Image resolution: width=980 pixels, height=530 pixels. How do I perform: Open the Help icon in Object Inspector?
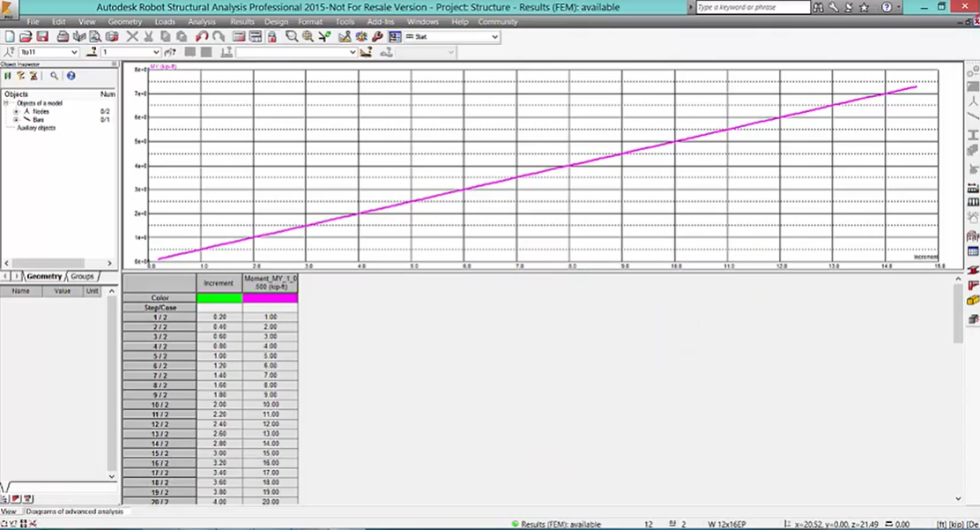coord(71,77)
